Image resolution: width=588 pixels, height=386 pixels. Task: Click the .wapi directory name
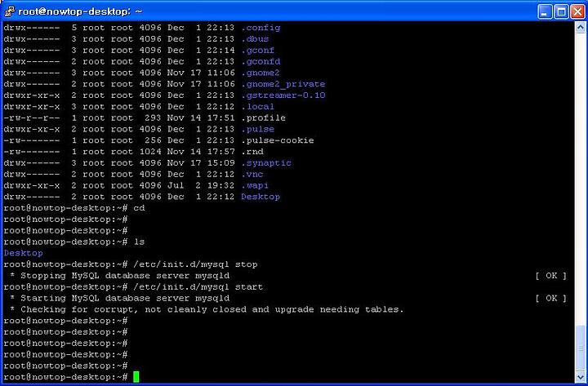255,185
